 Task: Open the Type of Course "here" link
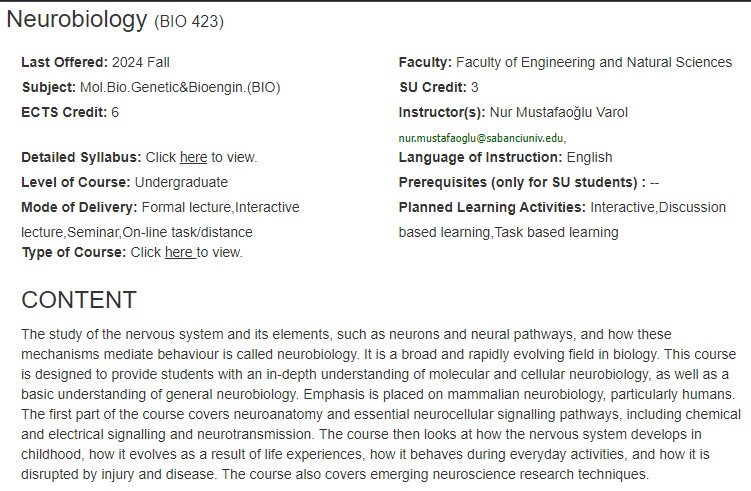tap(180, 252)
